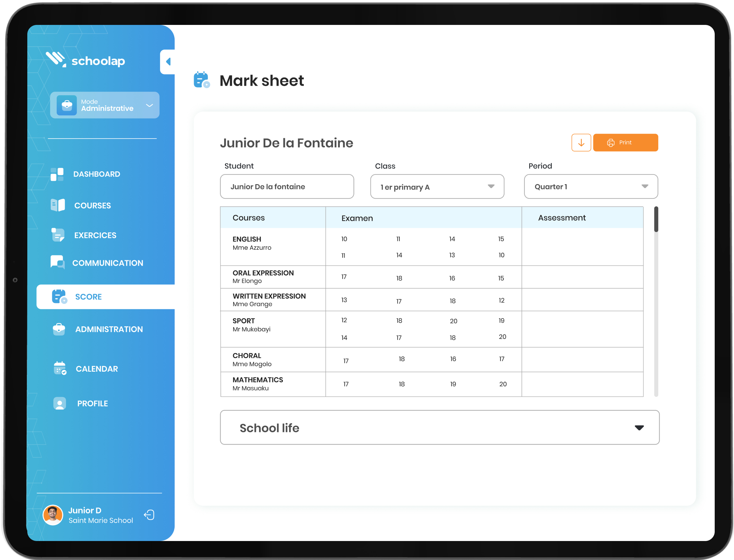
Task: Click the Student name input field
Action: coord(287,187)
